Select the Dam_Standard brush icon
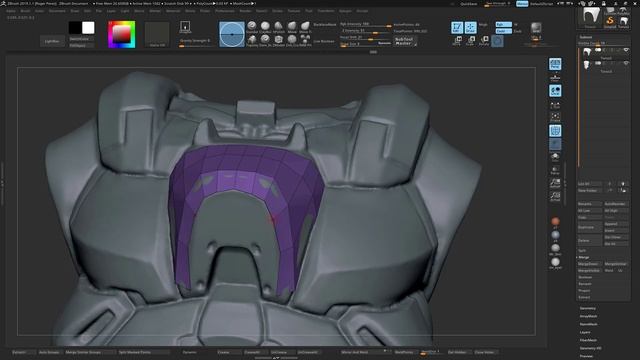The image size is (640, 360). pos(265,40)
